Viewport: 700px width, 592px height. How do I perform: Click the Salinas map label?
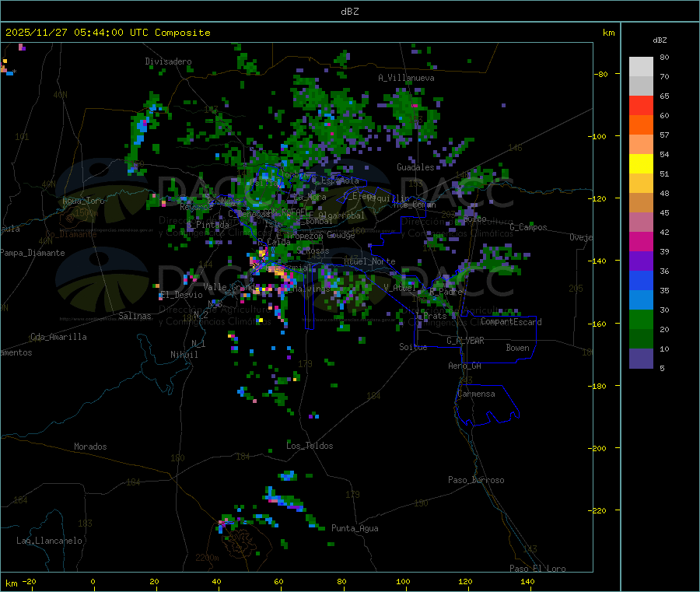(x=135, y=316)
